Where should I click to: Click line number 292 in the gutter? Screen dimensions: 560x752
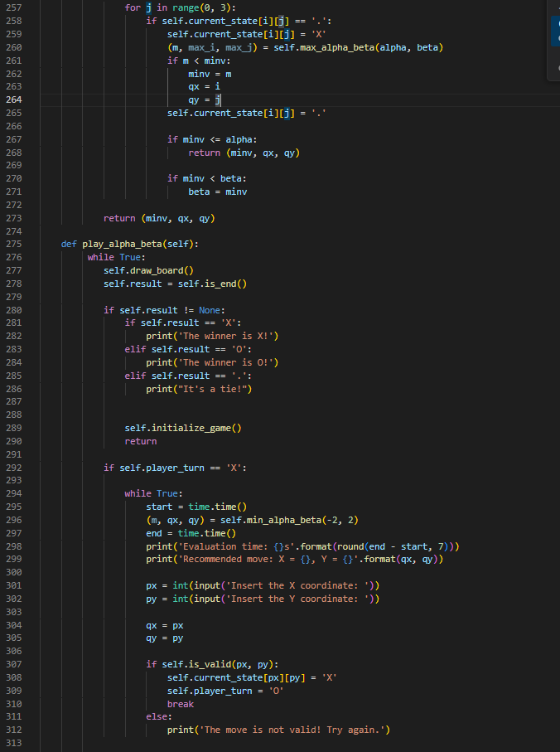(14, 468)
